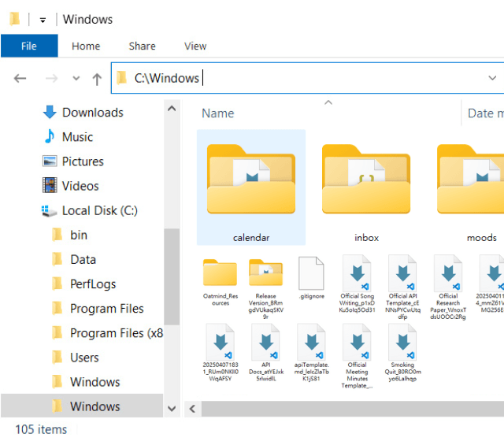Select the Release Version_BRm folder icon
Viewport: 504px width, 445px height.
pyautogui.click(x=266, y=273)
